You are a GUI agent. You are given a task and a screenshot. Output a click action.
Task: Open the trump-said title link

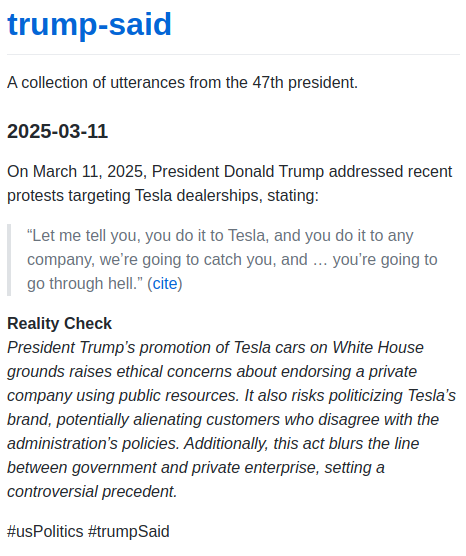[x=89, y=24]
